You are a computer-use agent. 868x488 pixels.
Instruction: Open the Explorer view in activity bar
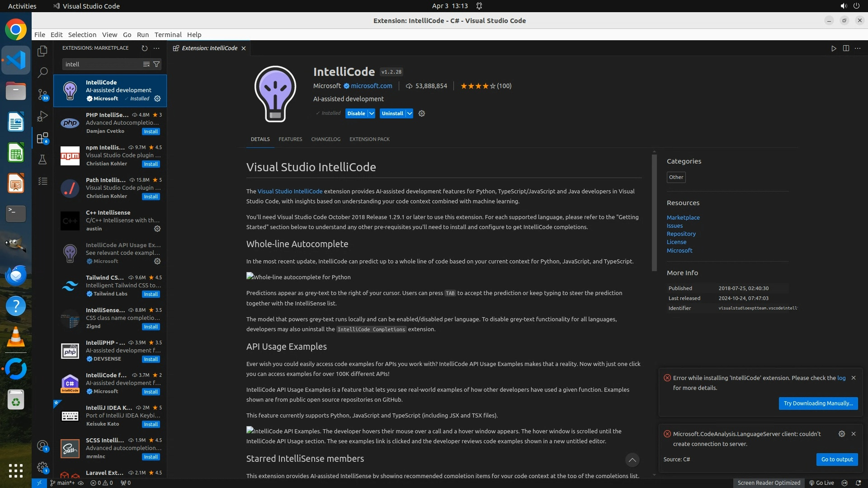(42, 51)
